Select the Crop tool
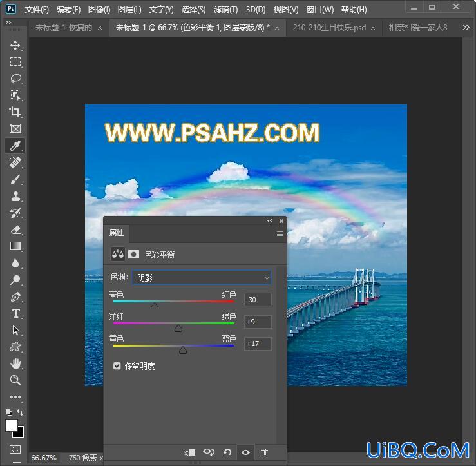Image resolution: width=476 pixels, height=466 pixels. (x=15, y=112)
